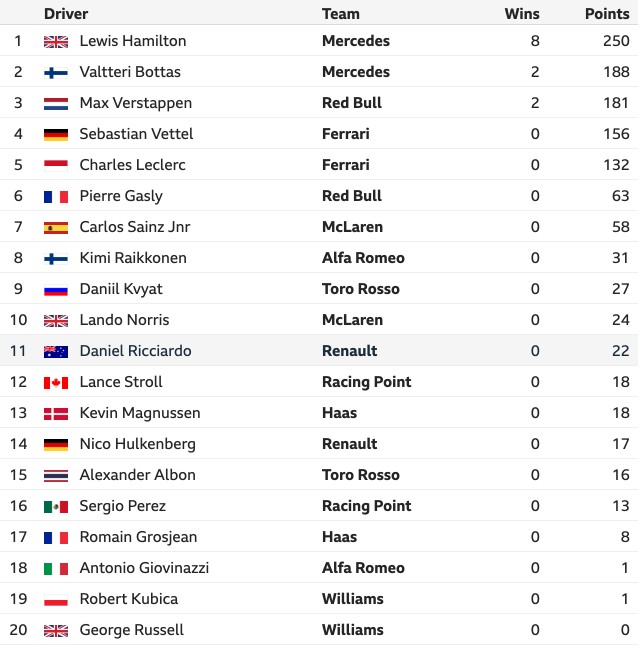644x648 pixels.
Task: Click the Renault team in Ricciardo's row
Action: tap(349, 351)
